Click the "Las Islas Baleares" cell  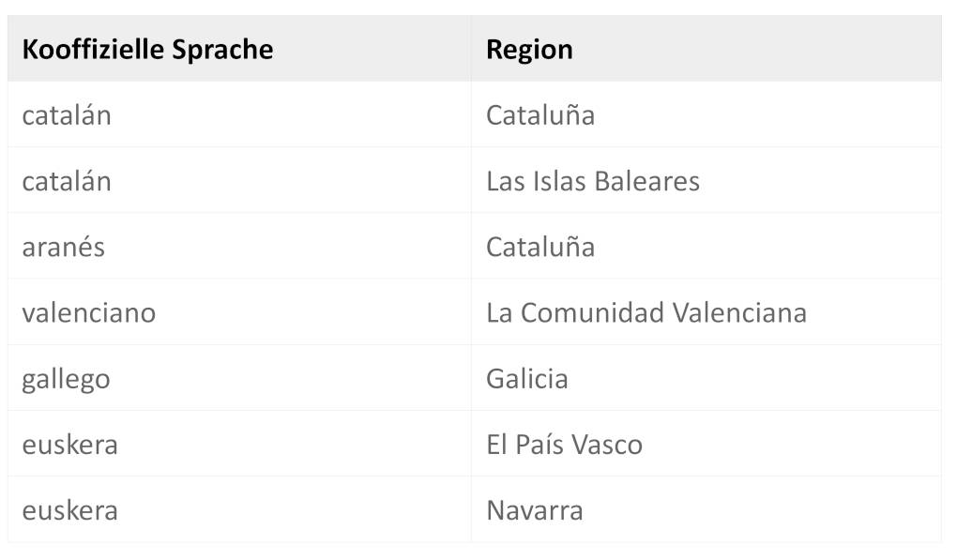(593, 181)
